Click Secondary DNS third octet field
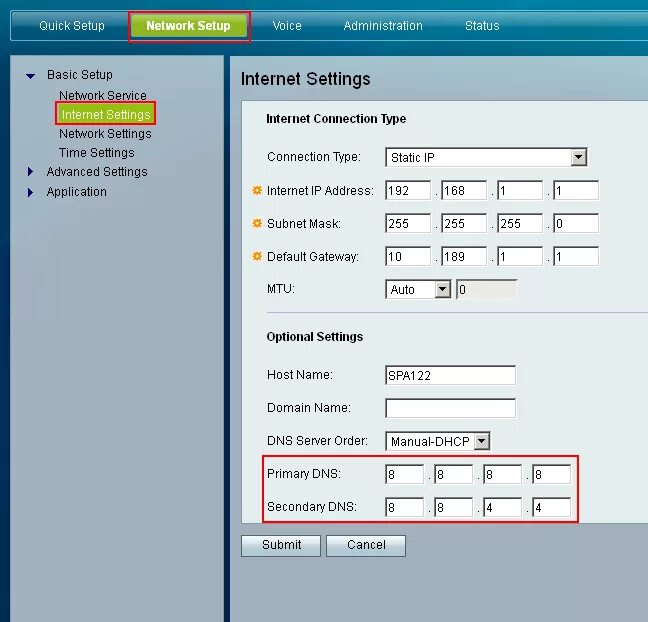The height and width of the screenshot is (622, 648). click(502, 507)
